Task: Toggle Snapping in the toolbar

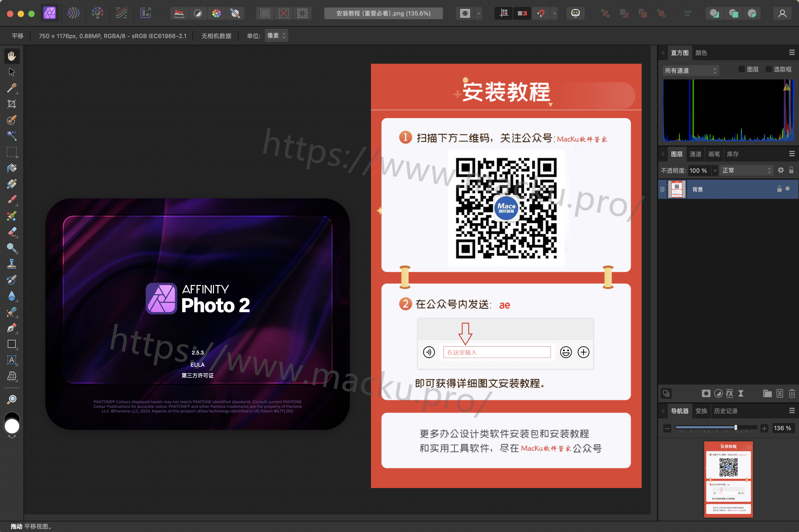Action: (541, 13)
